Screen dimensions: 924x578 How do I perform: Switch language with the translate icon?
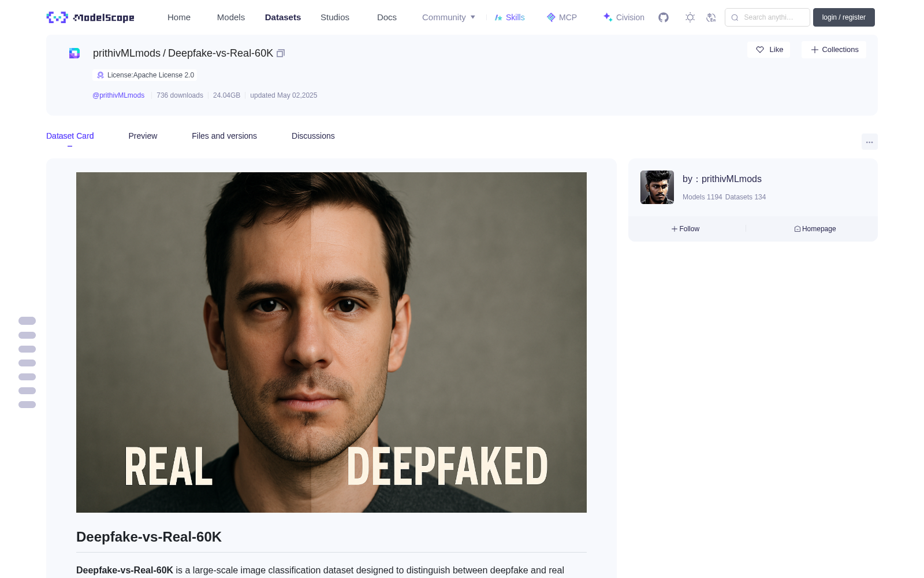coord(711,17)
